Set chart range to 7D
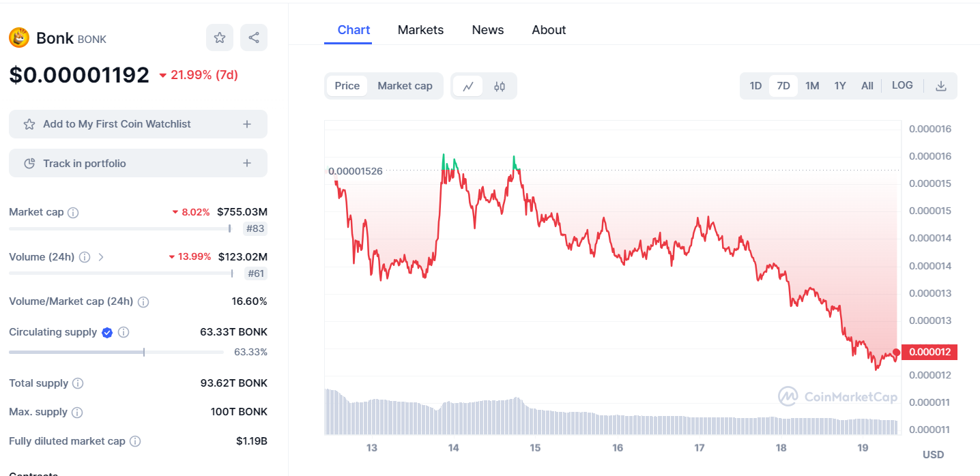Viewport: 980px width, 476px height. [x=783, y=86]
